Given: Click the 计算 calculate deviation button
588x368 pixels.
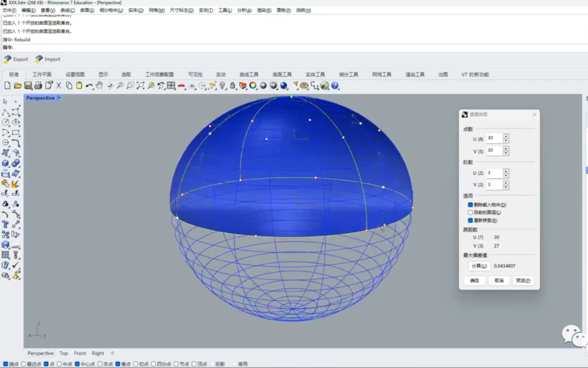Looking at the screenshot, I should pos(478,266).
